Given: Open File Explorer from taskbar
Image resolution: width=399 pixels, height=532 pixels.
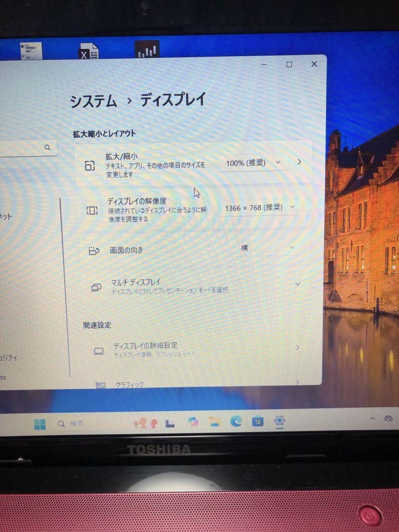Looking at the screenshot, I should (x=214, y=421).
